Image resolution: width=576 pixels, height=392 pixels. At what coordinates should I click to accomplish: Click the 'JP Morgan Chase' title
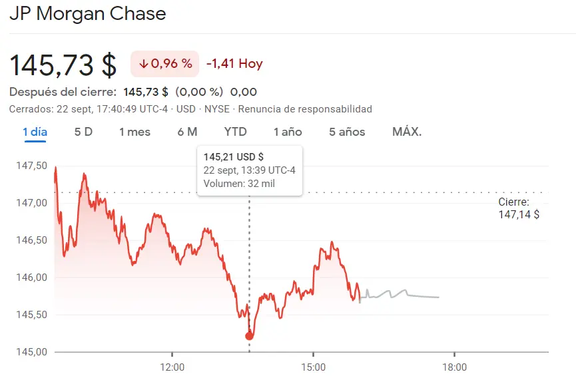89,13
